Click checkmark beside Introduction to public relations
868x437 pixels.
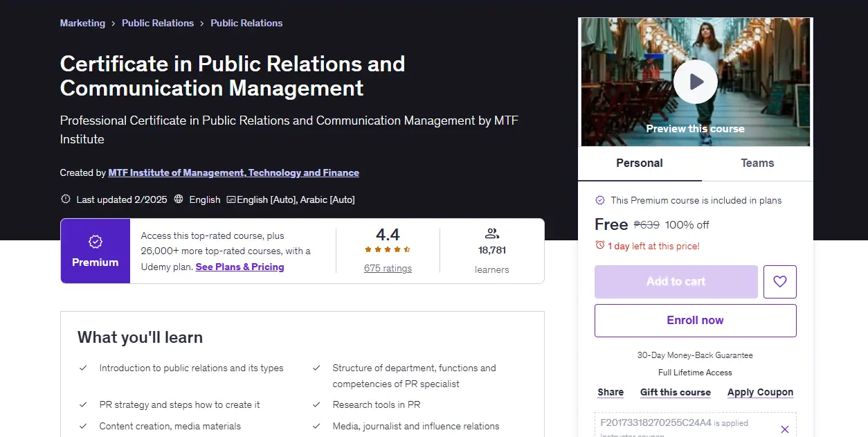tap(83, 368)
